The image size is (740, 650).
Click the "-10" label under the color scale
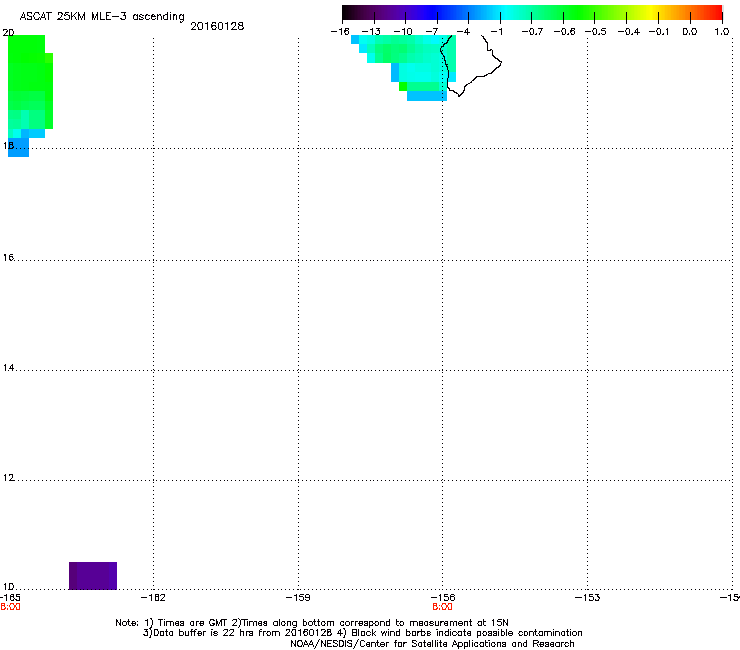[x=403, y=32]
